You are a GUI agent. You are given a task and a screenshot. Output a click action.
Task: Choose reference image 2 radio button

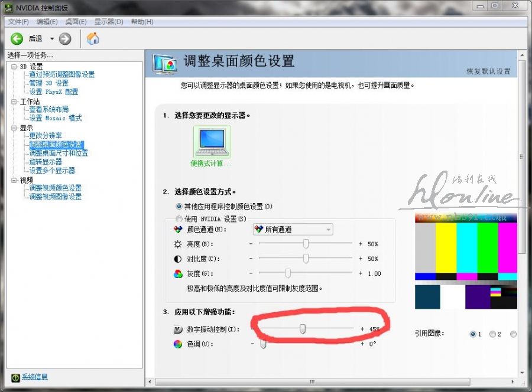[492, 334]
